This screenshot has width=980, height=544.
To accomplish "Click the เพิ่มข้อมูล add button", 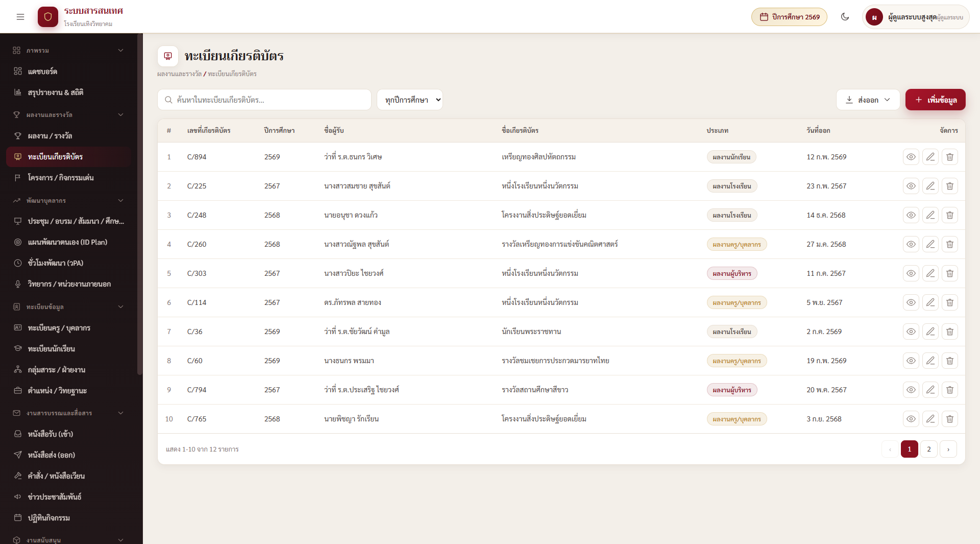I will coord(935,100).
